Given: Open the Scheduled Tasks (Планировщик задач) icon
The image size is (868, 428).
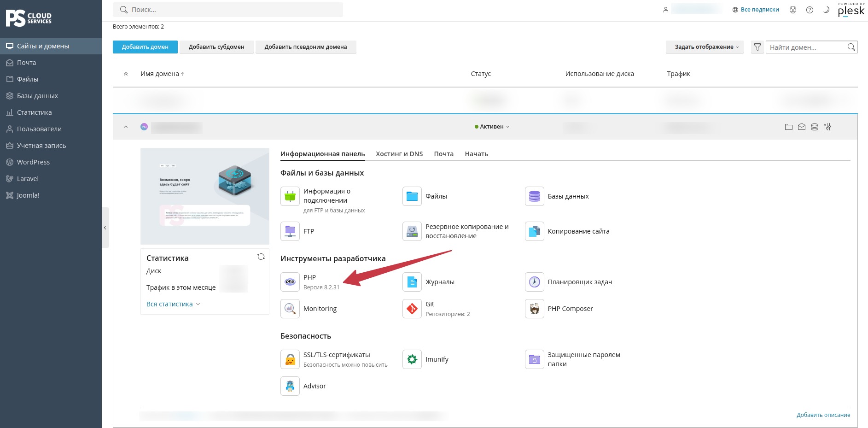Looking at the screenshot, I should click(x=535, y=282).
